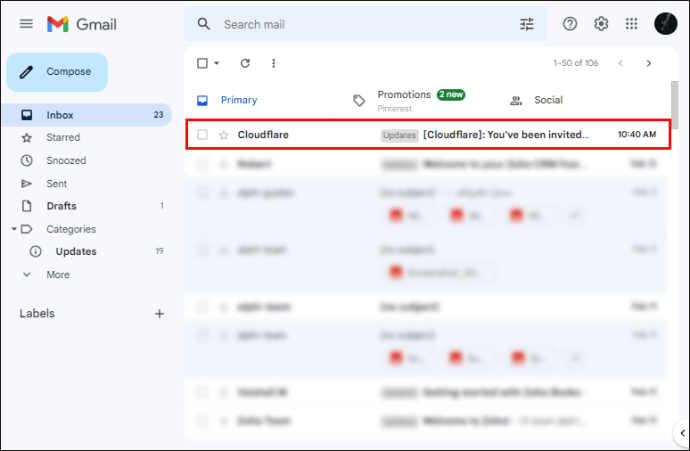The width and height of the screenshot is (690, 451).
Task: Open the main menu hamburger icon
Action: (26, 24)
